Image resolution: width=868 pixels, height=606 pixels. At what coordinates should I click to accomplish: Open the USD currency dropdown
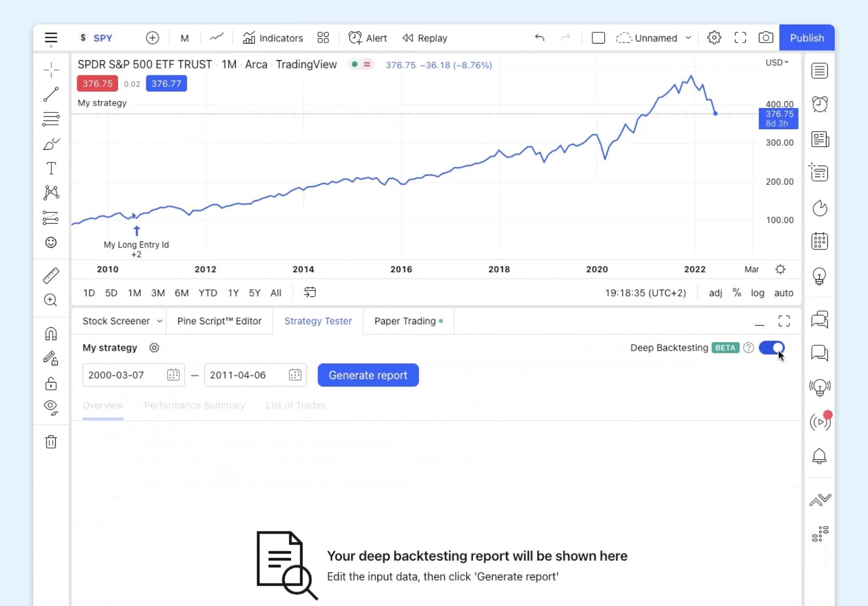[777, 62]
